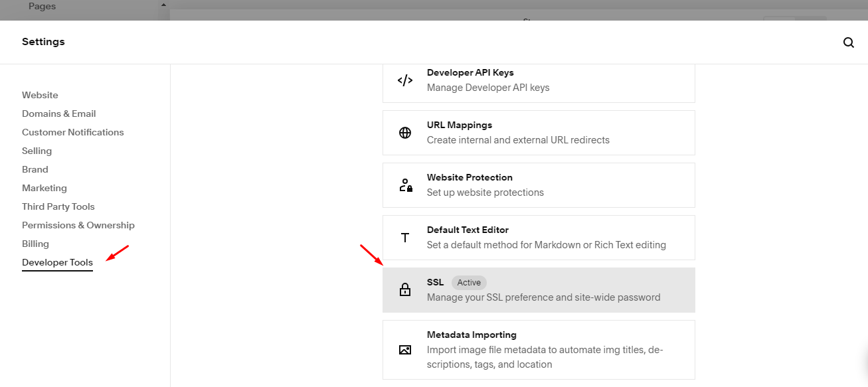
Task: Go to Billing settings
Action: (x=35, y=244)
